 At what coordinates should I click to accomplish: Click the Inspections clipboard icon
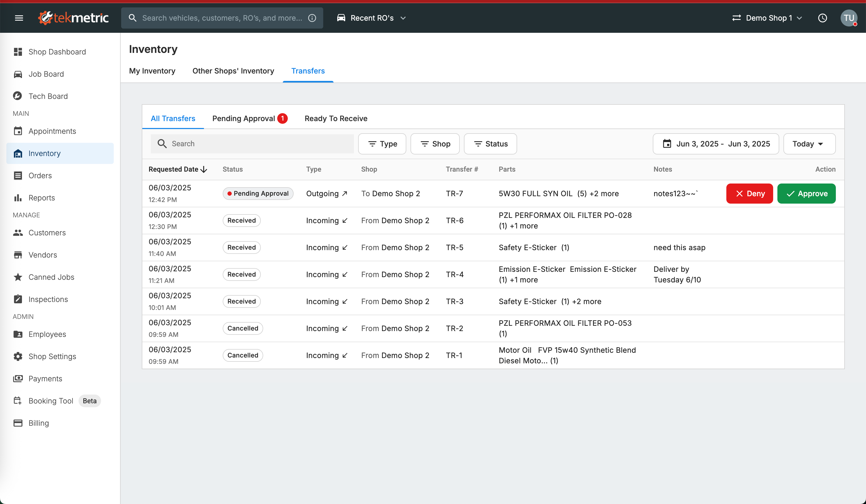click(18, 299)
